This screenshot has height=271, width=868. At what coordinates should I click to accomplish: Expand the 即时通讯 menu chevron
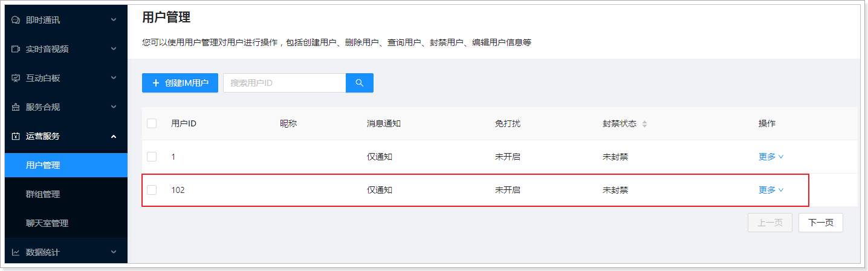pyautogui.click(x=114, y=20)
